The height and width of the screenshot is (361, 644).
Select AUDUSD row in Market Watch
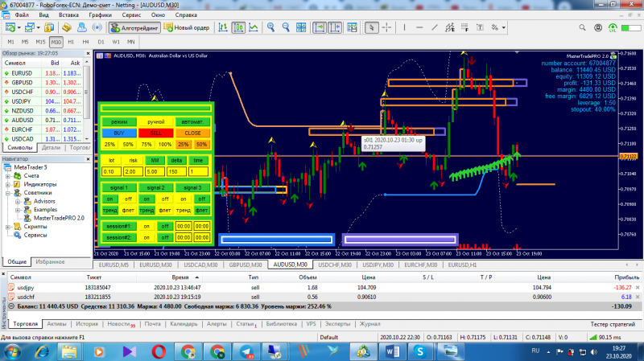42,120
